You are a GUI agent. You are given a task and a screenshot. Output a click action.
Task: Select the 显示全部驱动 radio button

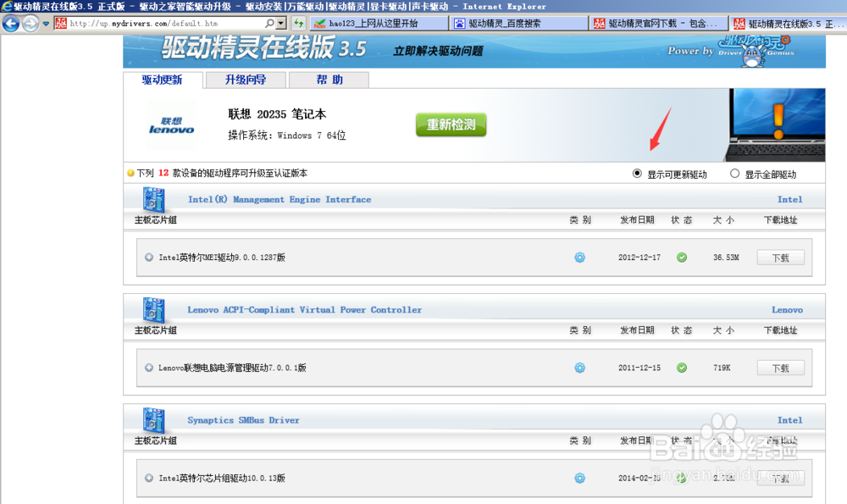tap(734, 174)
